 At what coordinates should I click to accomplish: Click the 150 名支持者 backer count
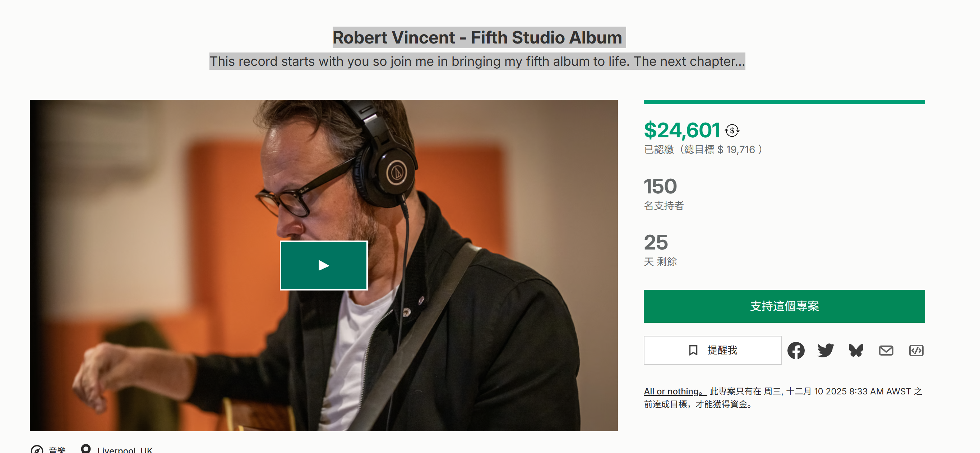[660, 187]
